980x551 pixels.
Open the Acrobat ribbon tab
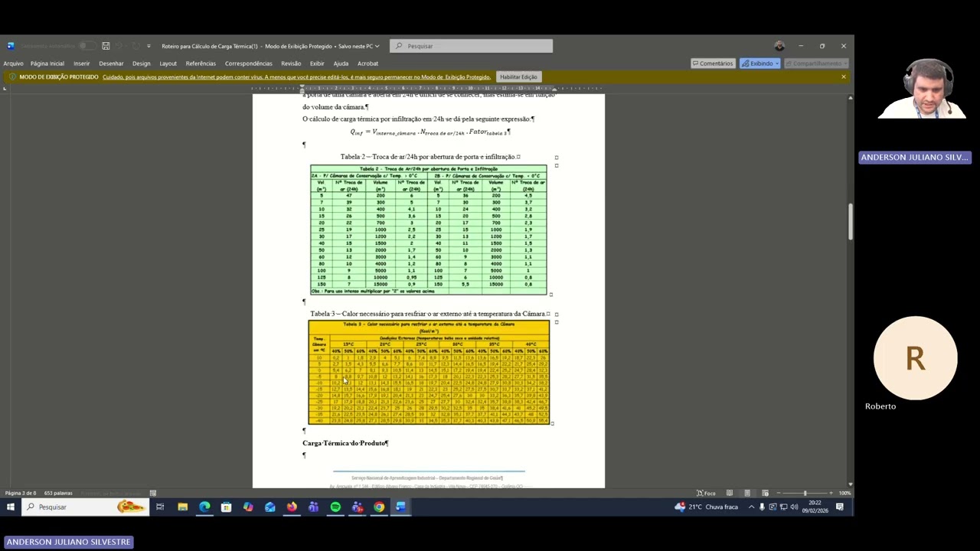(367, 64)
